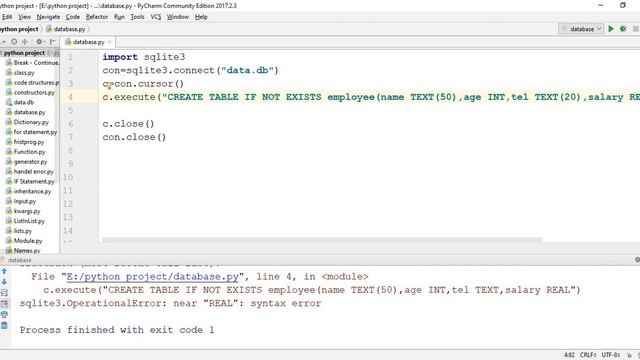Click the print icon in Run panel
This screenshot has height=360, width=640.
point(4,314)
